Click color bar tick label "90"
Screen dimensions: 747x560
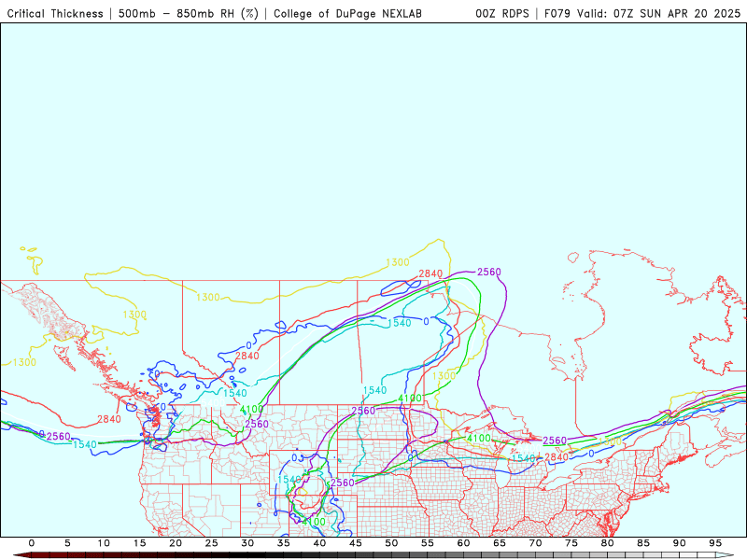[680, 543]
